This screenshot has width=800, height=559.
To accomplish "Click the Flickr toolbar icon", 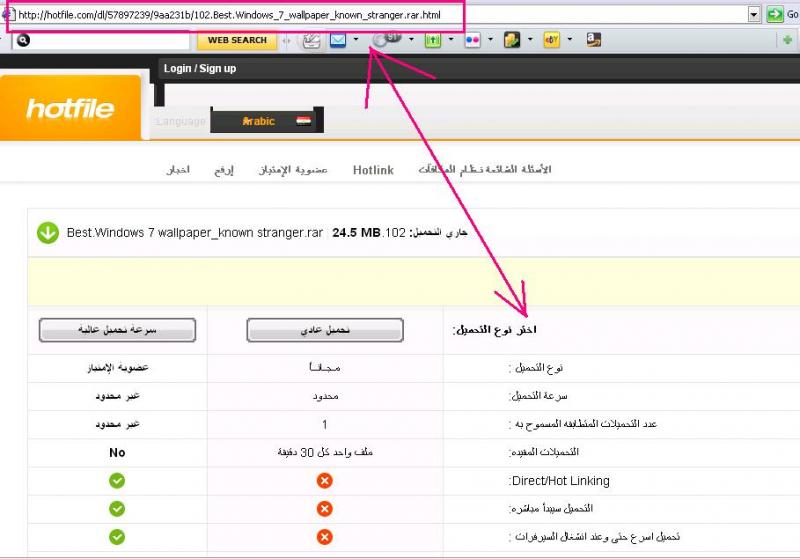I will pyautogui.click(x=472, y=40).
